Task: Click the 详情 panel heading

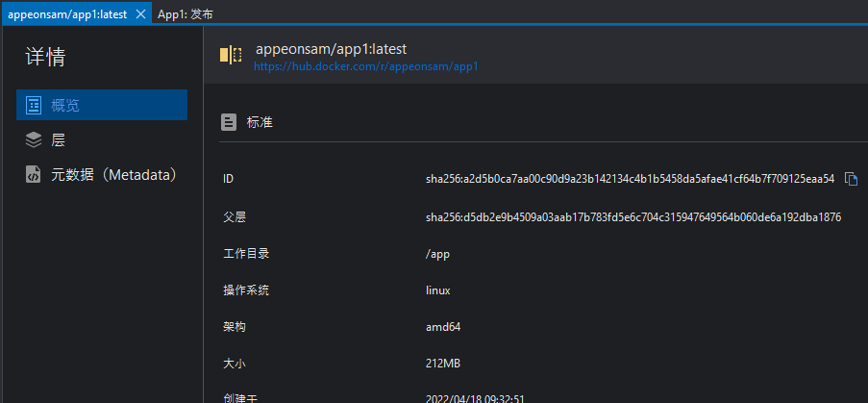Action: pyautogui.click(x=45, y=57)
